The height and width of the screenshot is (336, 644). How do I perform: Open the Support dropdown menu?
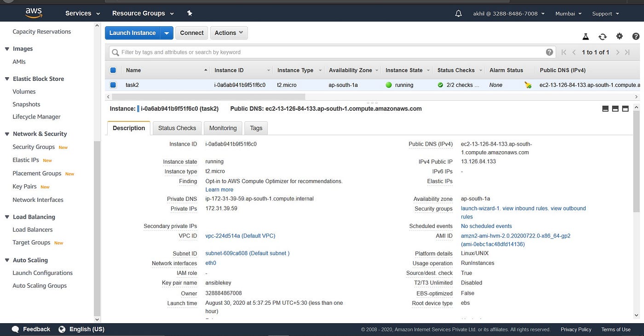pos(605,14)
